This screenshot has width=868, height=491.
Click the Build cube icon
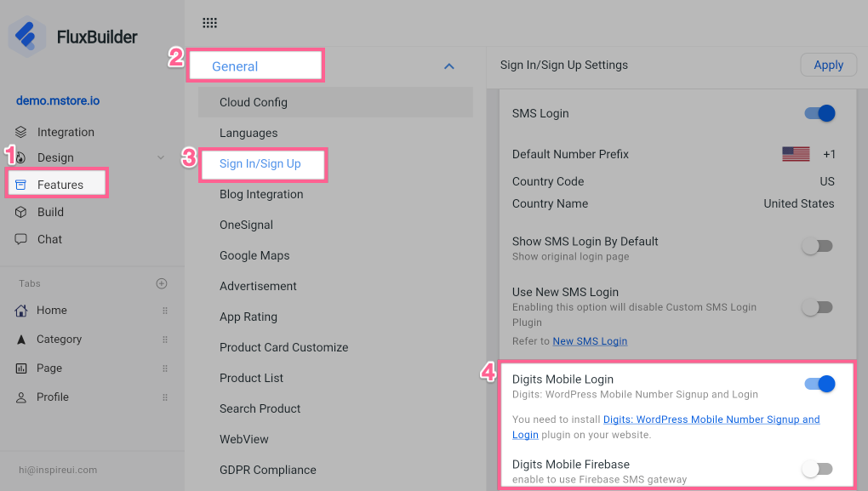click(21, 212)
